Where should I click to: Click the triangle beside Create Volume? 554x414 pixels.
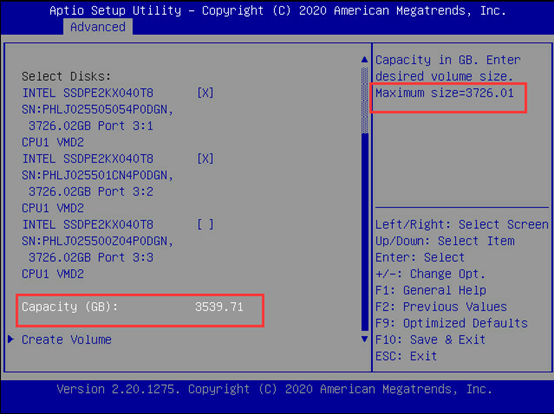tap(11, 339)
